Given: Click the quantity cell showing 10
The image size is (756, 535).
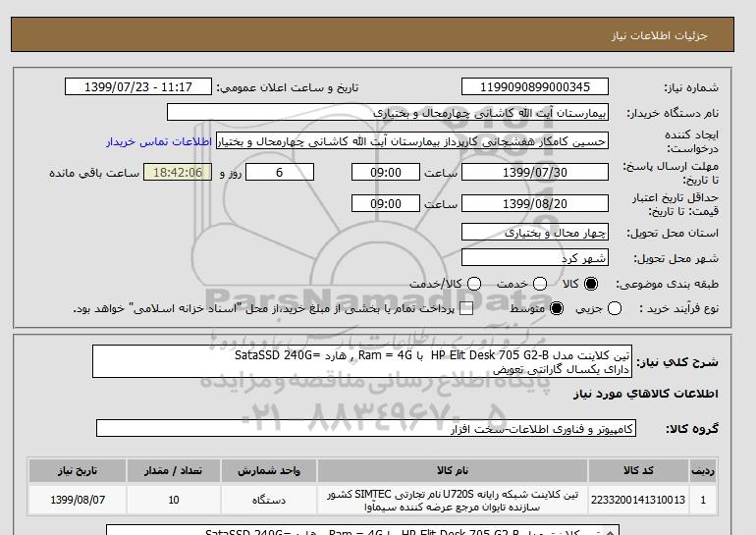Looking at the screenshot, I should click(x=174, y=500).
